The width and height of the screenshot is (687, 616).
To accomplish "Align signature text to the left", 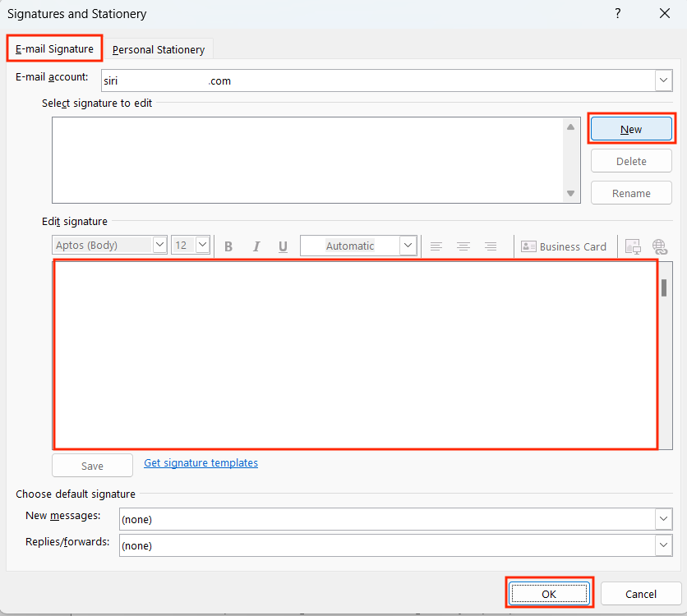I will (x=436, y=246).
